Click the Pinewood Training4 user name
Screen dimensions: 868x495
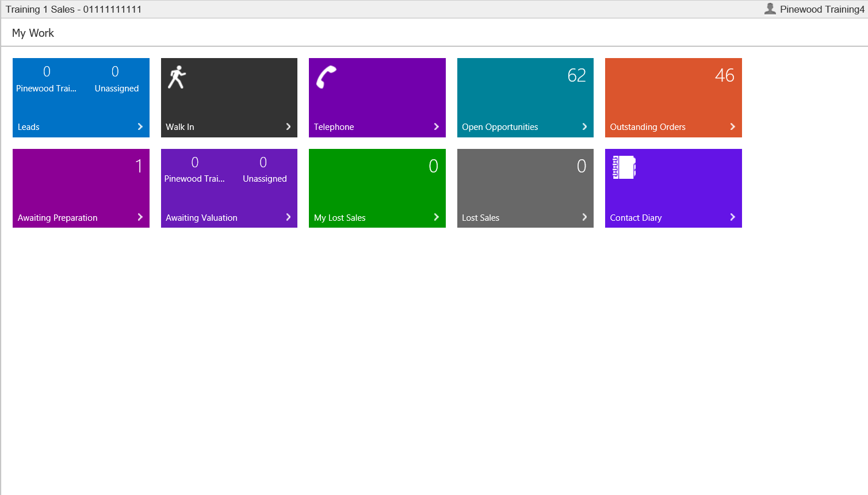pos(822,9)
